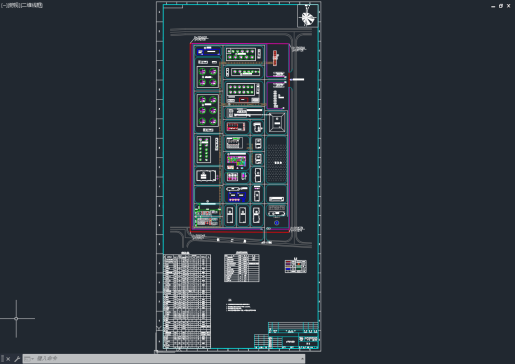
Task: Minimize the drawing window
Action: (493, 6)
